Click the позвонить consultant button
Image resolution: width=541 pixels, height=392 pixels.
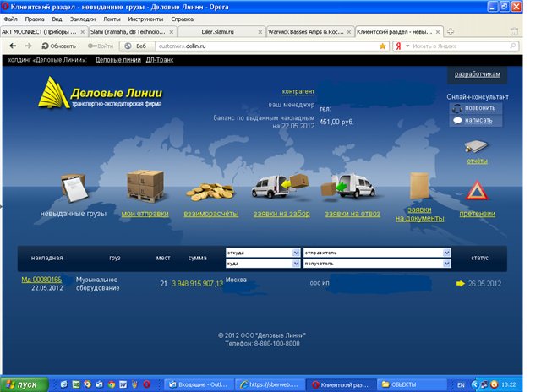point(476,108)
